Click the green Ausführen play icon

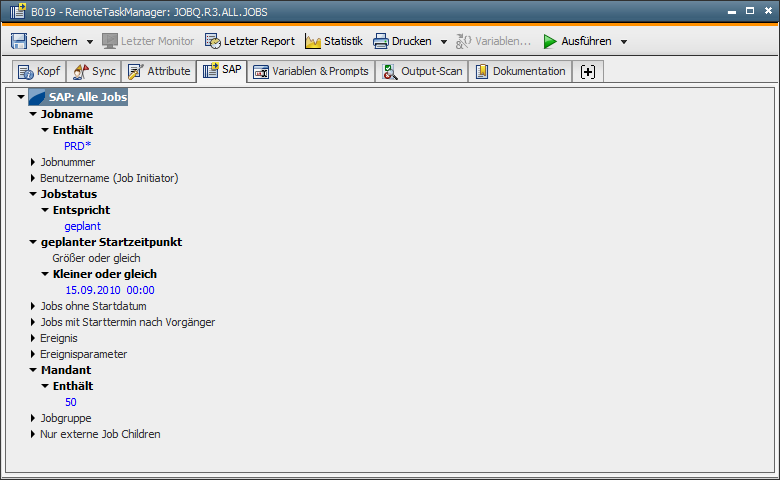point(550,41)
